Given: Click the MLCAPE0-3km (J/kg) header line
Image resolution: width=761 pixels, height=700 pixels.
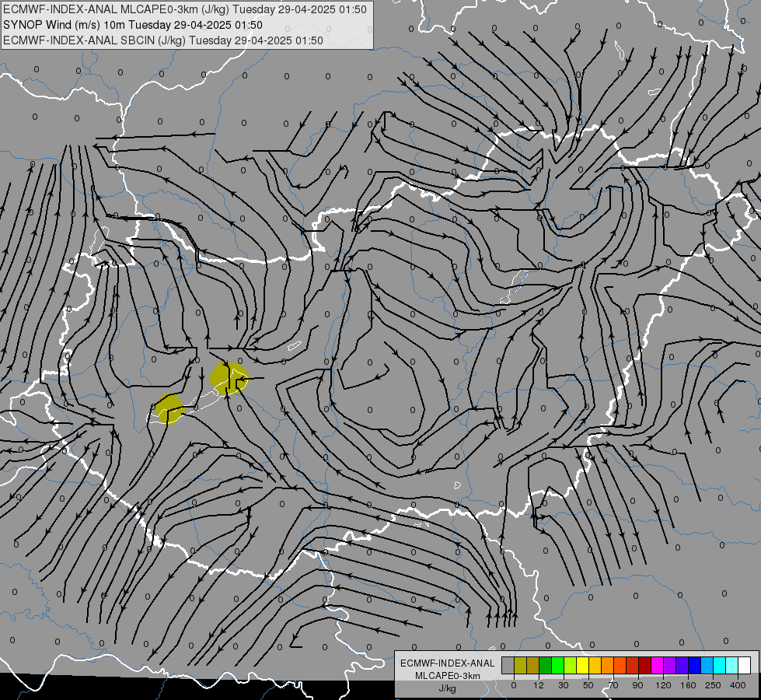Looking at the screenshot, I should [x=185, y=9].
